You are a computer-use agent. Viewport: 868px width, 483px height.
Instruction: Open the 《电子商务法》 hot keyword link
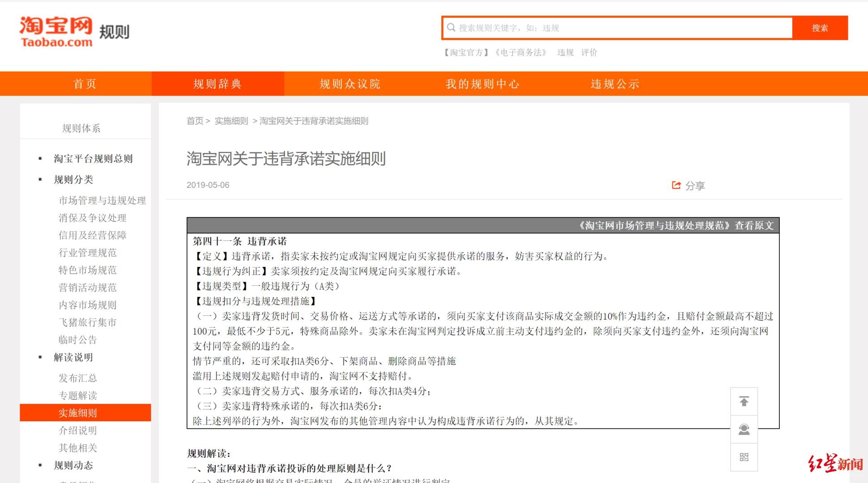(521, 52)
